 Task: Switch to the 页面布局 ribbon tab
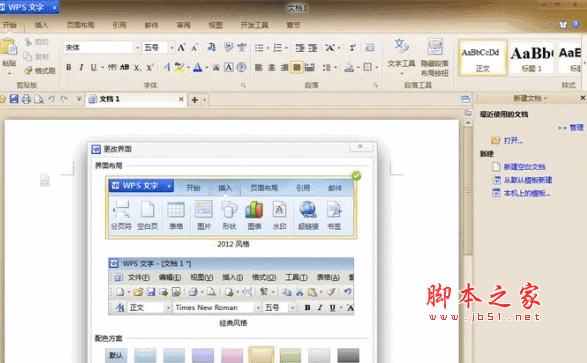click(x=80, y=25)
